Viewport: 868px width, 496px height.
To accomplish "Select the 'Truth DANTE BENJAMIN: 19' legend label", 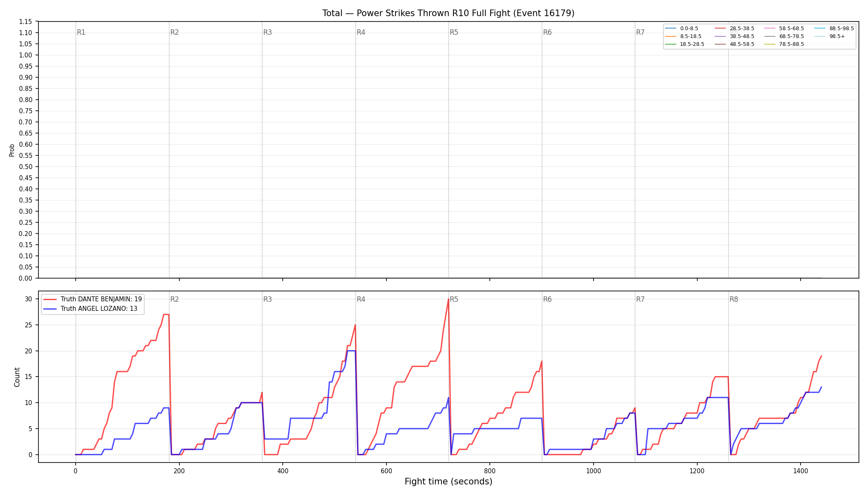I will point(101,299).
